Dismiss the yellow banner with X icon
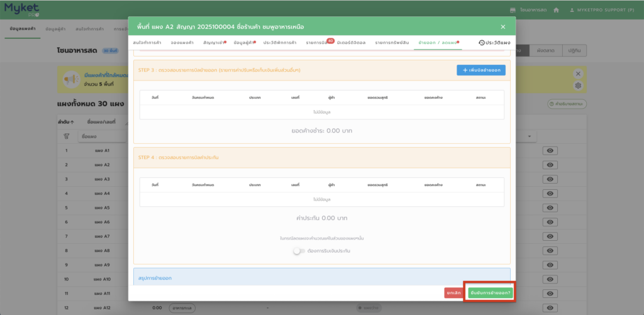The height and width of the screenshot is (315, 644). pyautogui.click(x=578, y=74)
